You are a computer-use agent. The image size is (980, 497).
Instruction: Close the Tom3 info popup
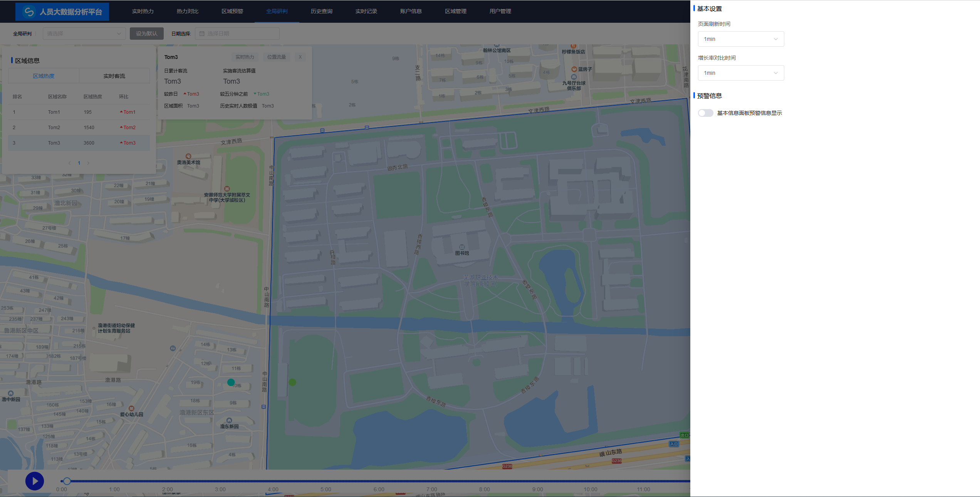tap(300, 57)
